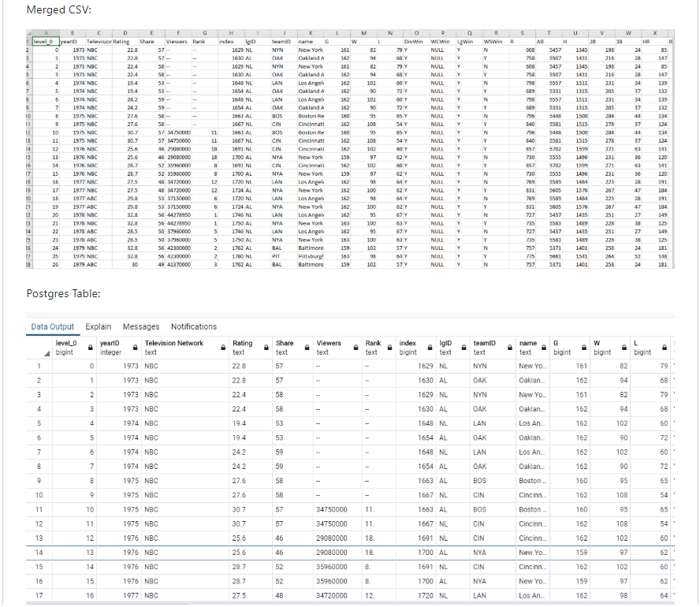Viewport: 700px width, 607px height.
Task: Select the Television Network column header
Action: (x=184, y=348)
